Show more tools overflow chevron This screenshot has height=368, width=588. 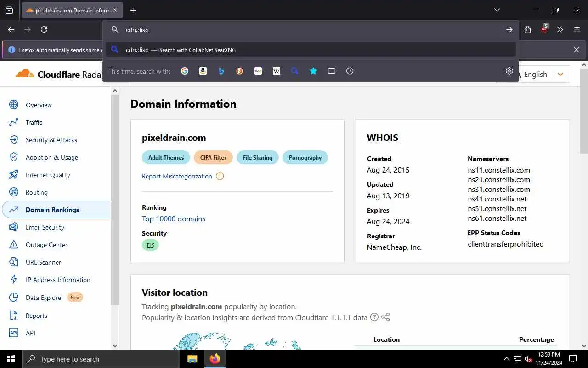[x=560, y=29]
